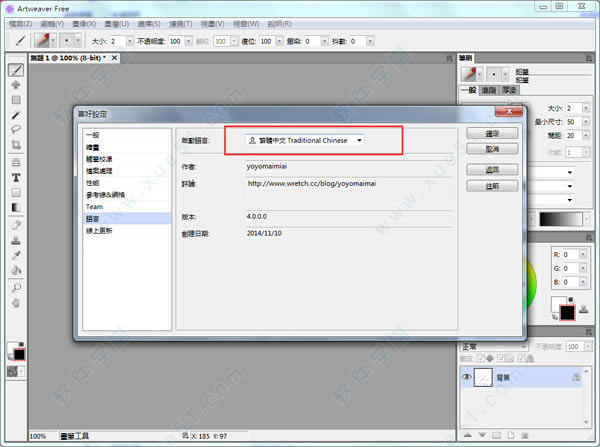Pick the Lasso tool
This screenshot has height=447, width=600.
click(x=16, y=129)
